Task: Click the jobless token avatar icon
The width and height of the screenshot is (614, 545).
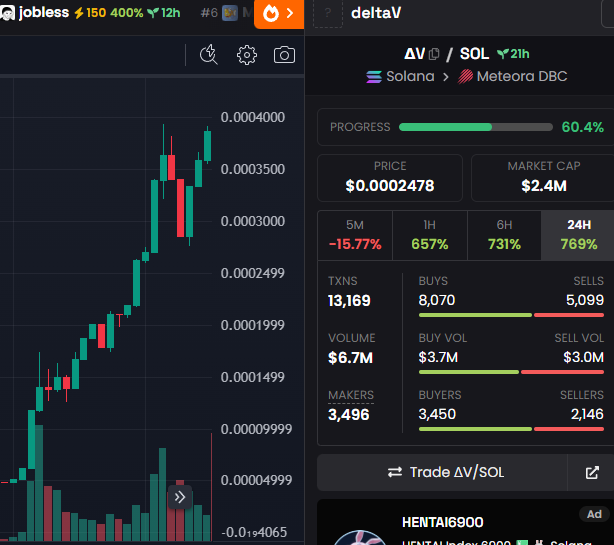Action: click(x=7, y=13)
